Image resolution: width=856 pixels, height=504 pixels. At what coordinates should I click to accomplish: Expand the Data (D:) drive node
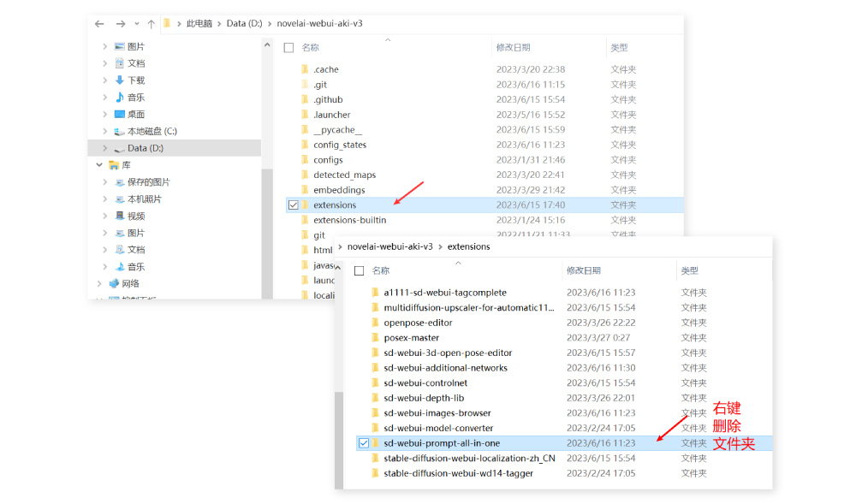[104, 148]
